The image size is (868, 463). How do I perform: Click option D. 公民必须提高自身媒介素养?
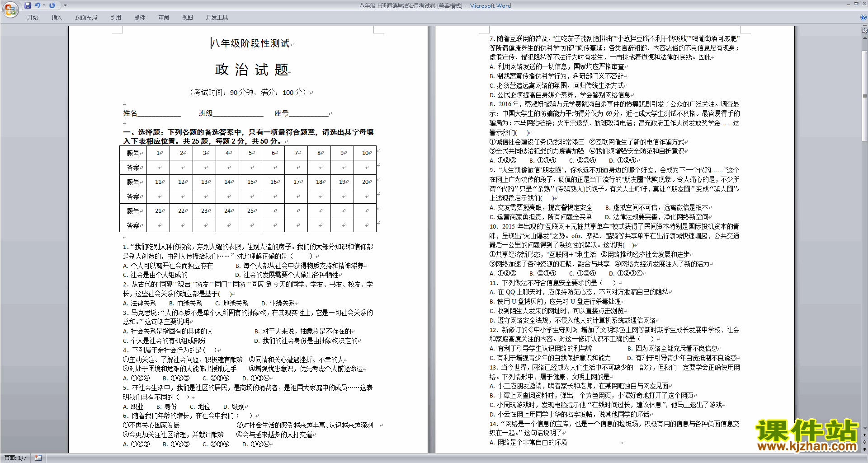point(560,95)
